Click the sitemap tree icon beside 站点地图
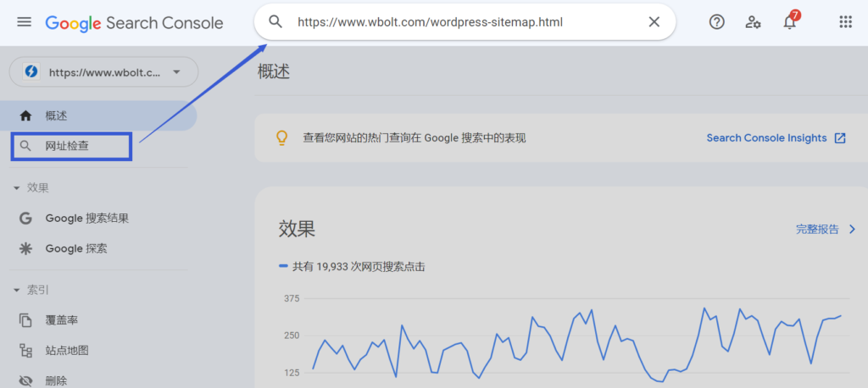The width and height of the screenshot is (868, 388). 25,351
